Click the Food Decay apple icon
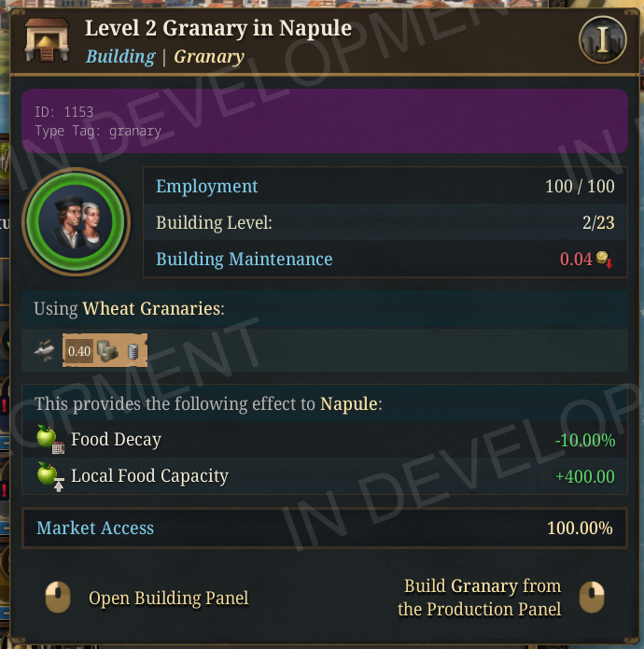The width and height of the screenshot is (644, 649). (x=49, y=440)
